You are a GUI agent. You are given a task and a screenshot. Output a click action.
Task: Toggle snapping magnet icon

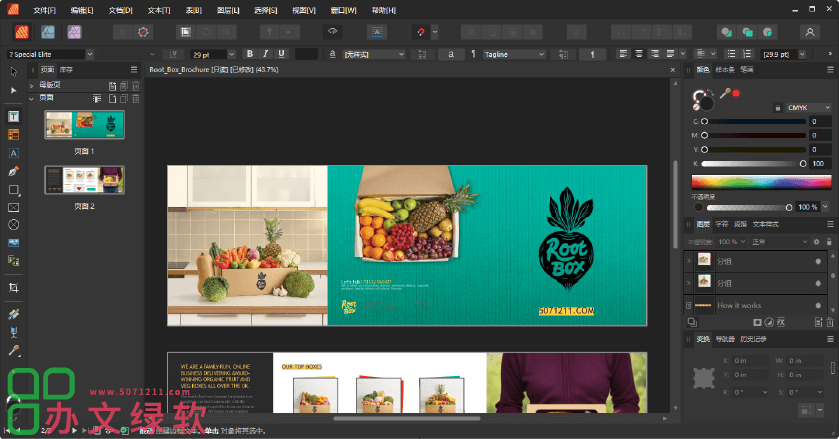coord(421,32)
